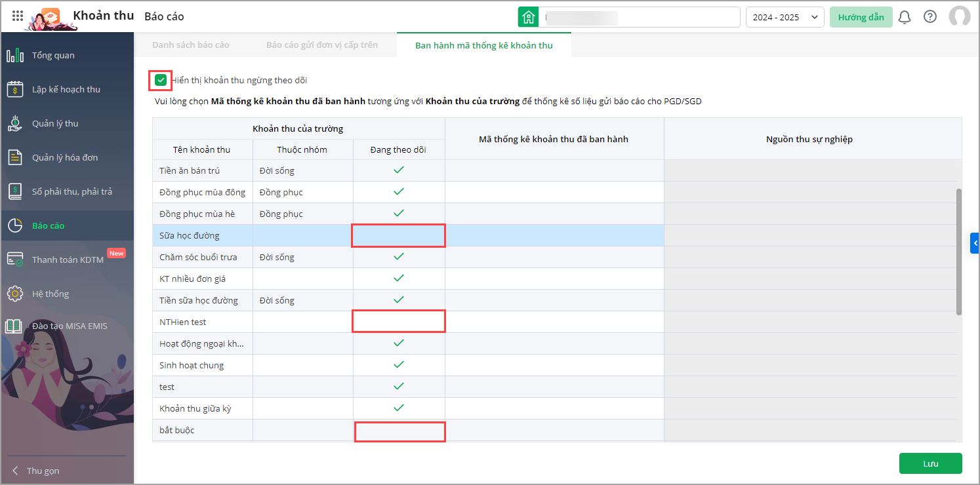Toggle Đang theo dõi check for Tiền ăn bán trú
The height and width of the screenshot is (485, 980).
click(x=398, y=170)
